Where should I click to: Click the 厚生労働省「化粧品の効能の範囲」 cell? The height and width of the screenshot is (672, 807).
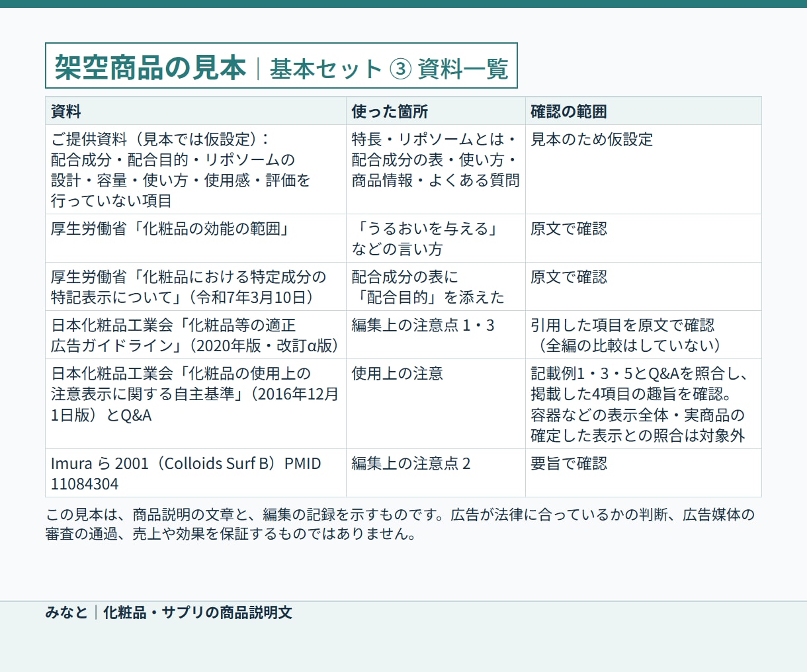(x=196, y=238)
